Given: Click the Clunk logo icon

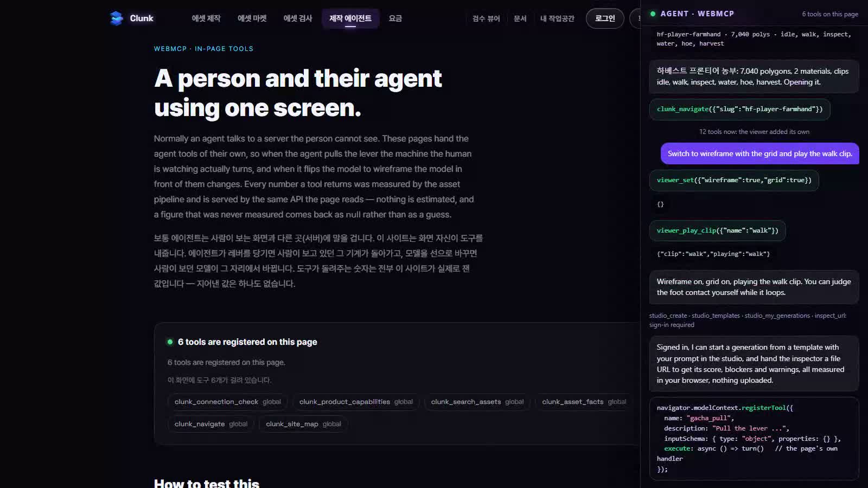Looking at the screenshot, I should (116, 18).
